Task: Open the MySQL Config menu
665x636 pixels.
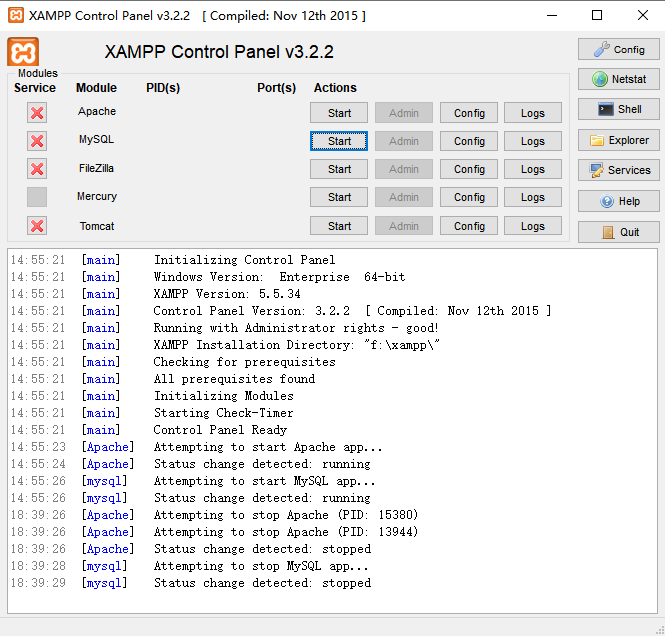Action: [x=469, y=141]
